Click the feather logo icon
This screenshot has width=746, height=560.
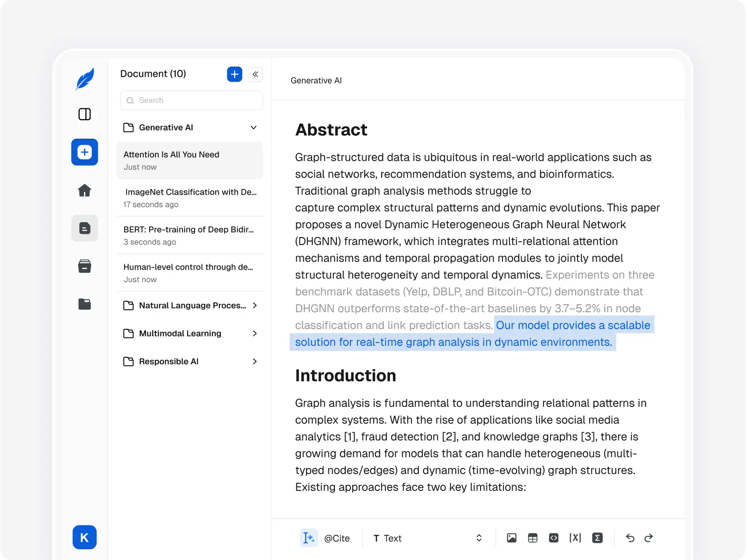click(85, 79)
